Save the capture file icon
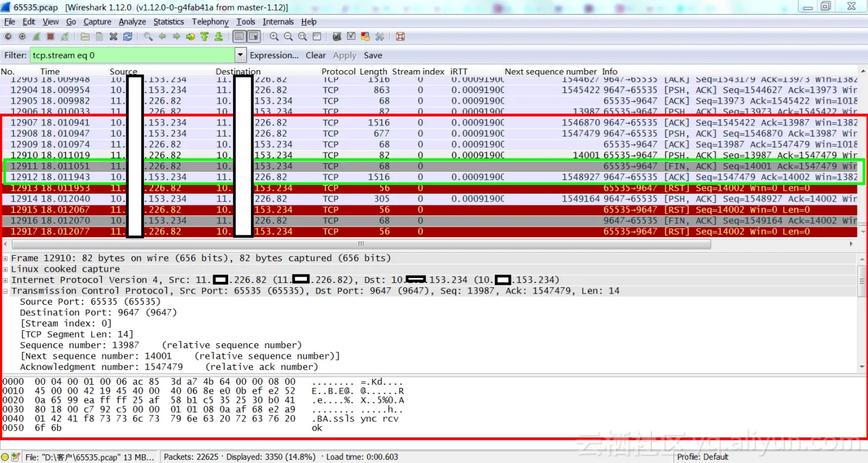 pos(99,37)
